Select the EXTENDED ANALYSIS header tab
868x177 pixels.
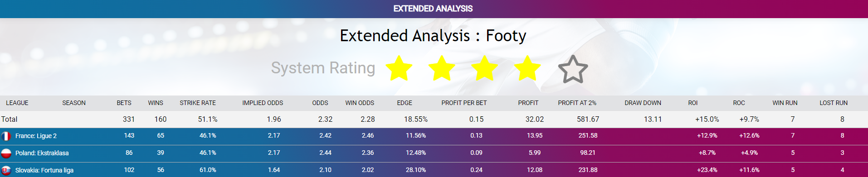(433, 9)
